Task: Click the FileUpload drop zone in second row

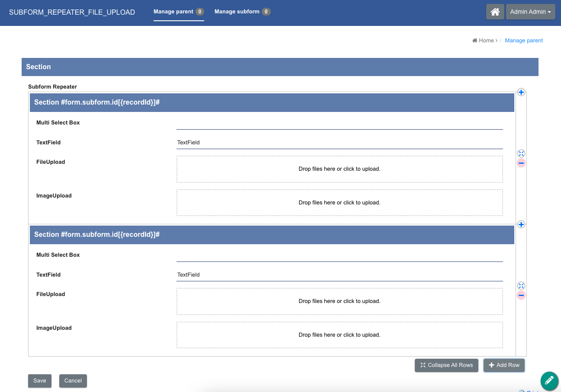Action: click(x=339, y=301)
